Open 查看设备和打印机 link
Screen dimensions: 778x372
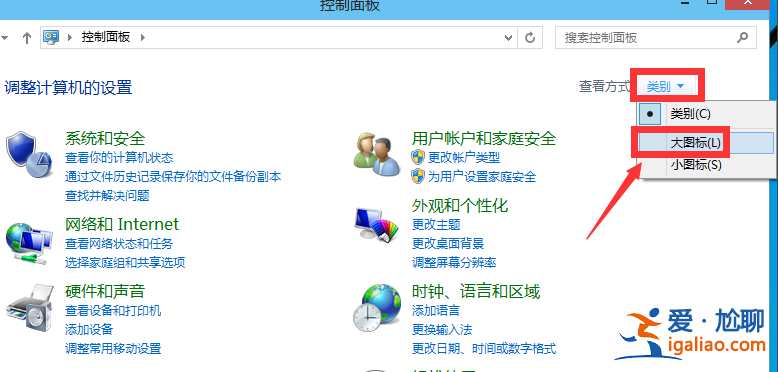point(113,311)
